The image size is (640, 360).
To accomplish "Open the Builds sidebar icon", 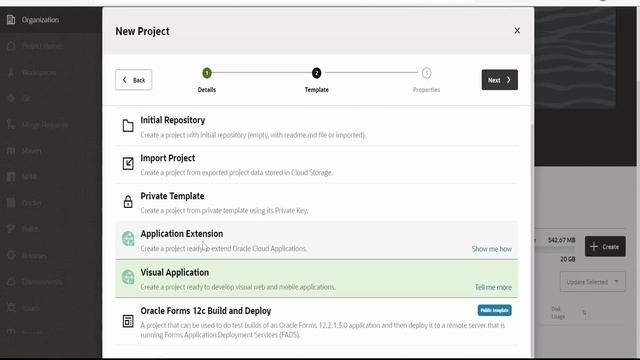I will 11,229.
